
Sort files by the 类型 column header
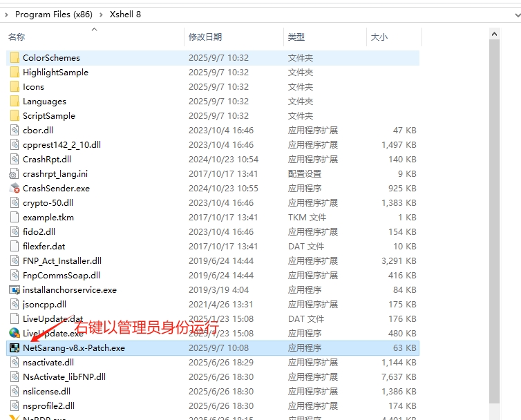click(x=296, y=37)
